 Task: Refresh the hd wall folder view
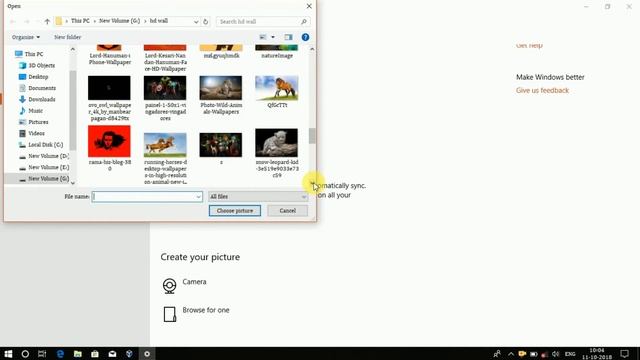205,21
